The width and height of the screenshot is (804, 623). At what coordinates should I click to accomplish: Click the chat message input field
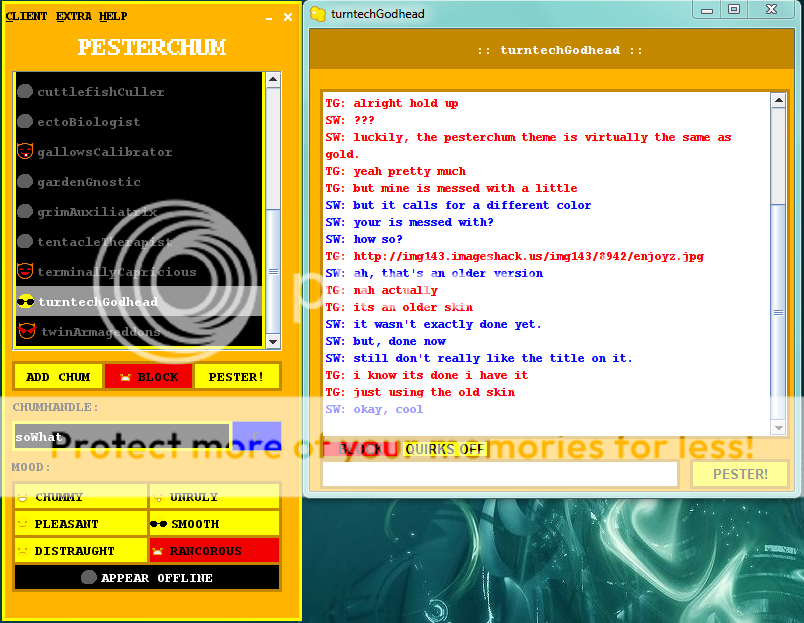click(500, 474)
